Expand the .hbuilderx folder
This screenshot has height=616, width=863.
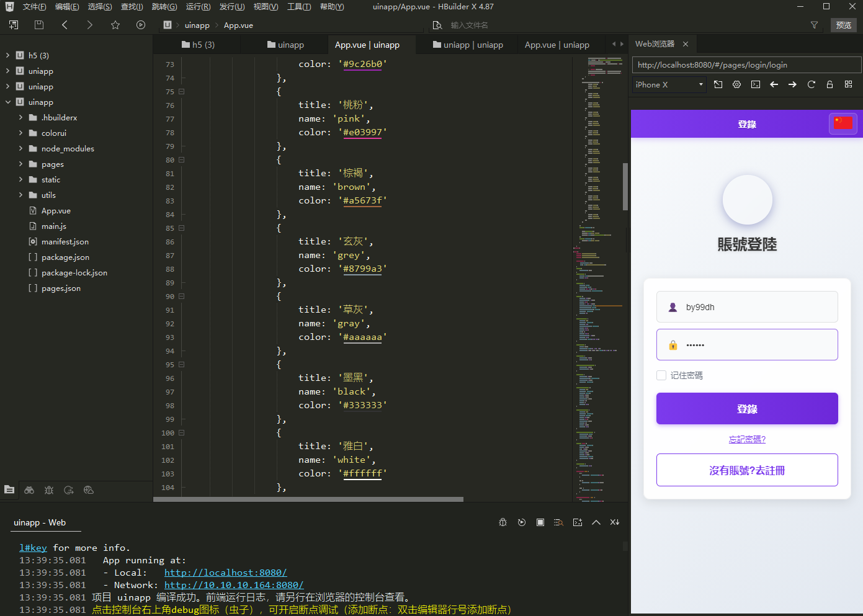tap(20, 117)
